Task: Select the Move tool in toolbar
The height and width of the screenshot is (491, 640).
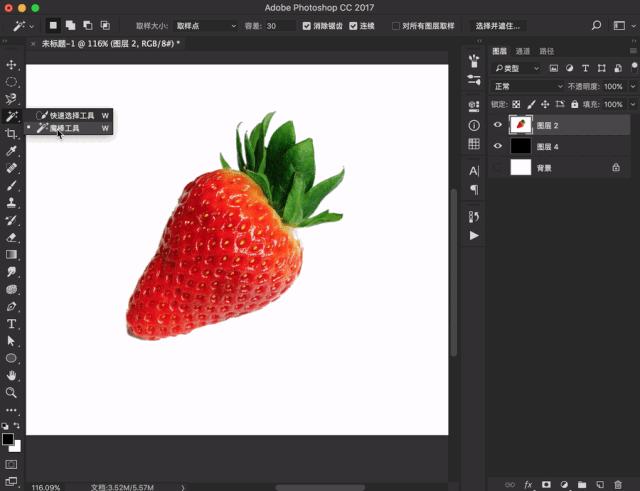Action: (12, 64)
